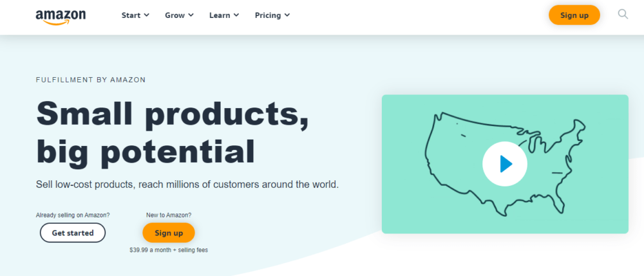This screenshot has width=644, height=276.
Task: Expand the chevron beside Grow
Action: 191,15
